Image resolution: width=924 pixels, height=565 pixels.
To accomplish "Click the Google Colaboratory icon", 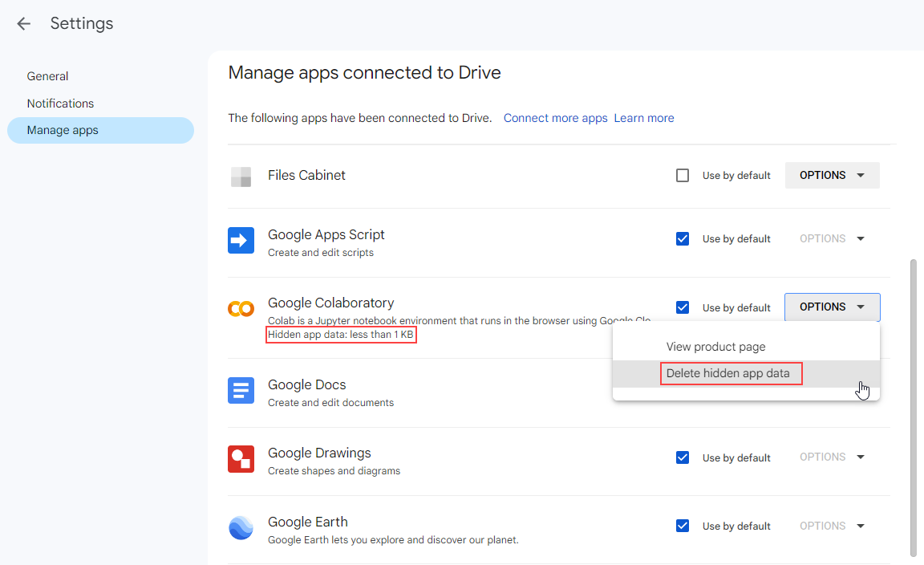I will pyautogui.click(x=241, y=307).
